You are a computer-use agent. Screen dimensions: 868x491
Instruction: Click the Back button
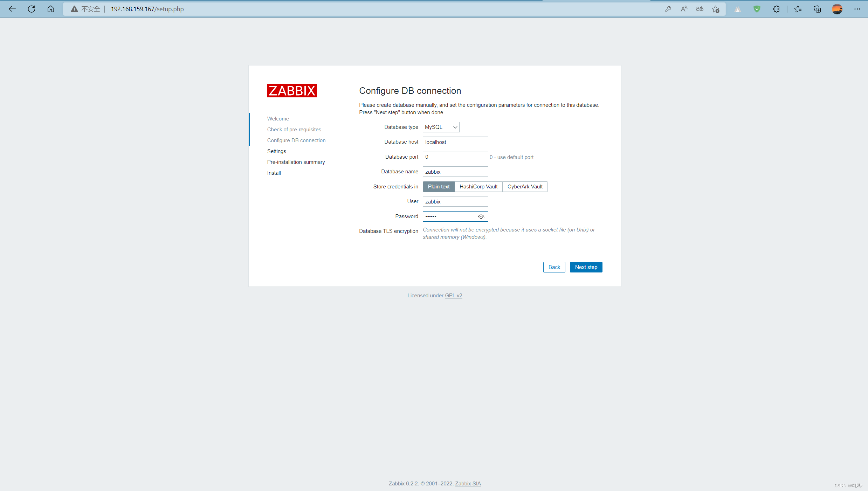[554, 267]
